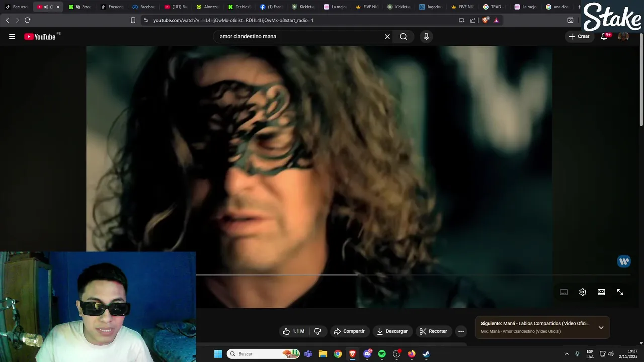Open Firefox from the taskbar
This screenshot has height=362, width=644.
[412, 354]
